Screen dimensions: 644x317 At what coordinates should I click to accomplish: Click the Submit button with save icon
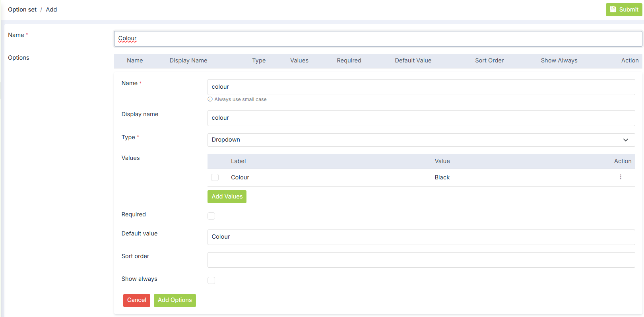(624, 10)
